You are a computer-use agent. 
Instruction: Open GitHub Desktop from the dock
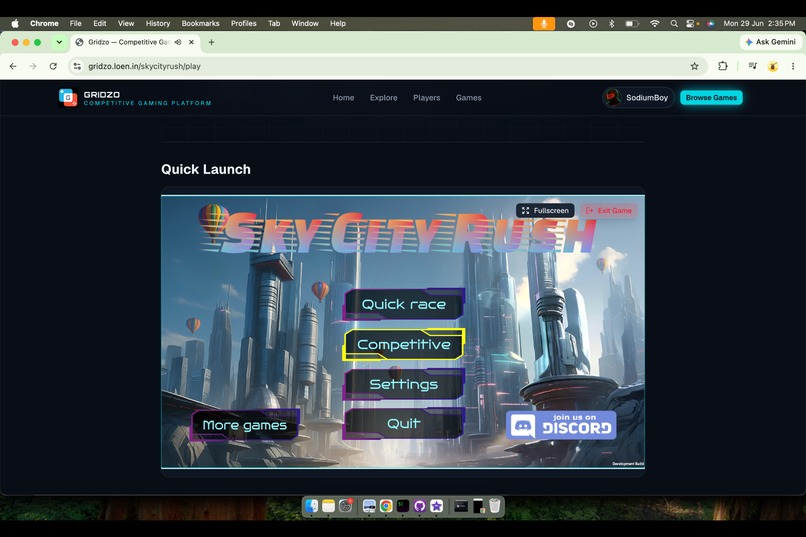[419, 506]
